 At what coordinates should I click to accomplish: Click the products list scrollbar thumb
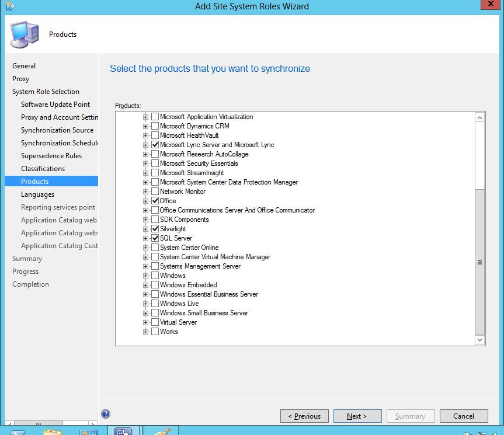479,262
